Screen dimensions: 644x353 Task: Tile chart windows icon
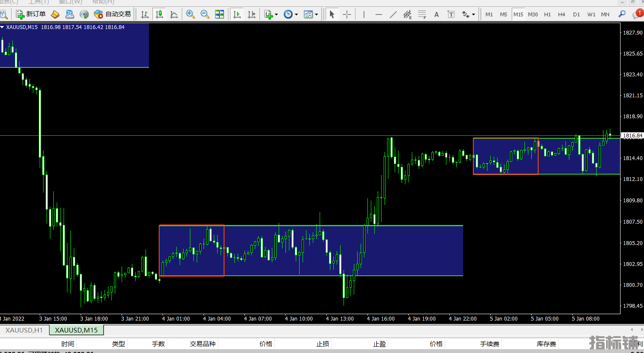pos(219,14)
